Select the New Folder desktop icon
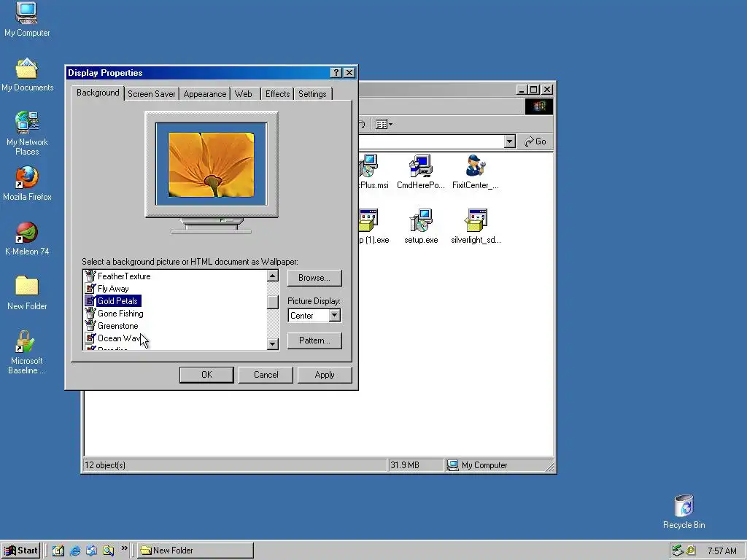Image resolution: width=747 pixels, height=560 pixels. [x=27, y=293]
